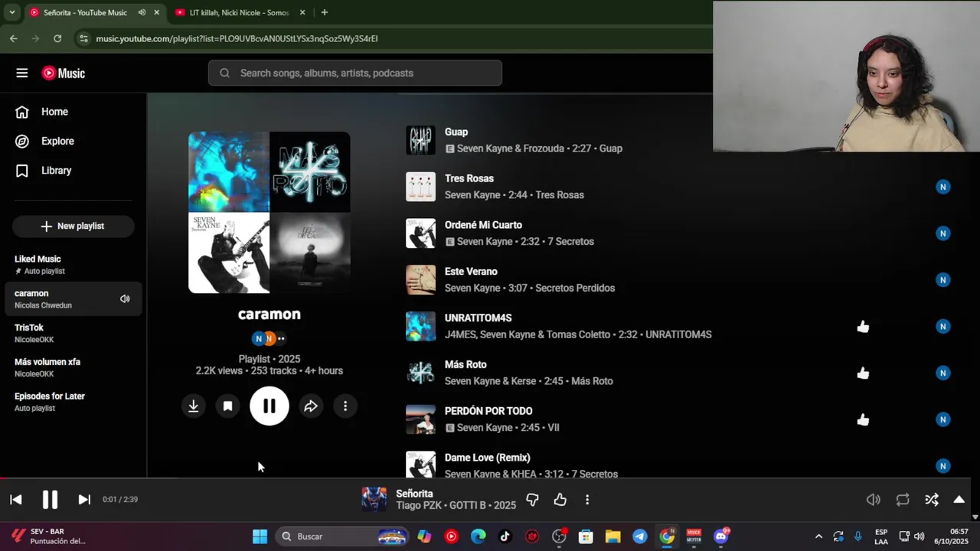980x551 pixels.
Task: Open Library in sidebar
Action: [73, 171]
